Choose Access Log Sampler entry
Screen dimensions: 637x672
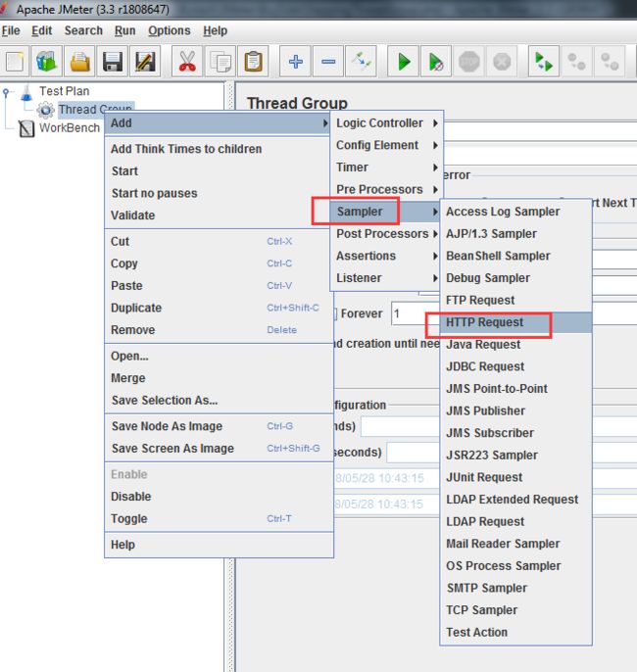516,212
